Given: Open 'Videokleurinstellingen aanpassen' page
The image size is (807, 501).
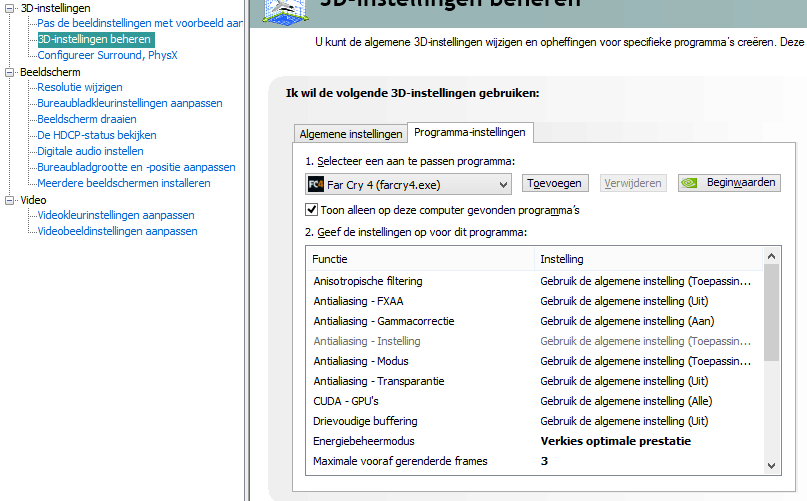Looking at the screenshot, I should pyautogui.click(x=116, y=215).
